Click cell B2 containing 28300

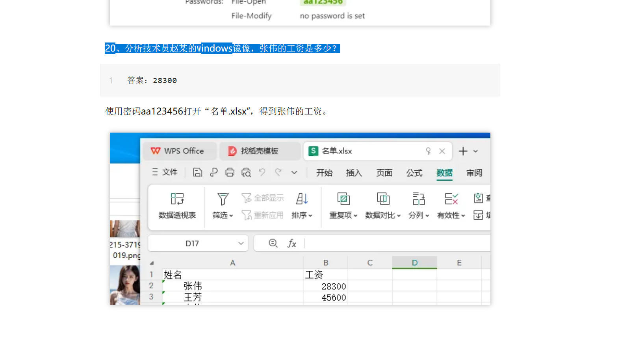point(325,286)
